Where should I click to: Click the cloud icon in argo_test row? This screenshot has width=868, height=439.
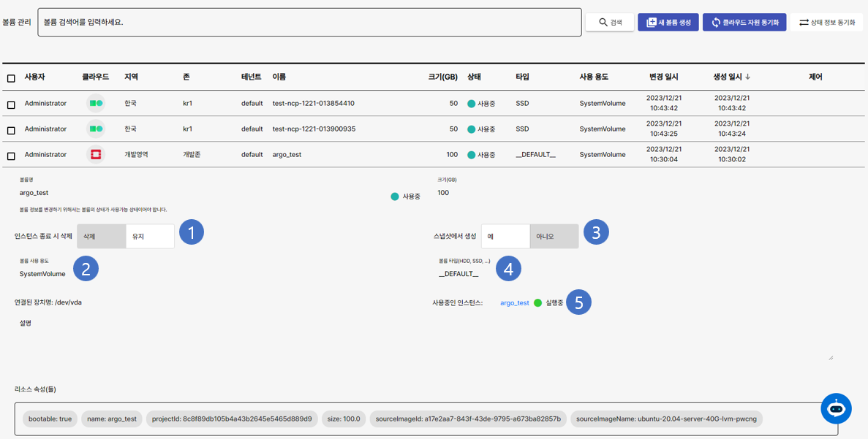point(95,155)
